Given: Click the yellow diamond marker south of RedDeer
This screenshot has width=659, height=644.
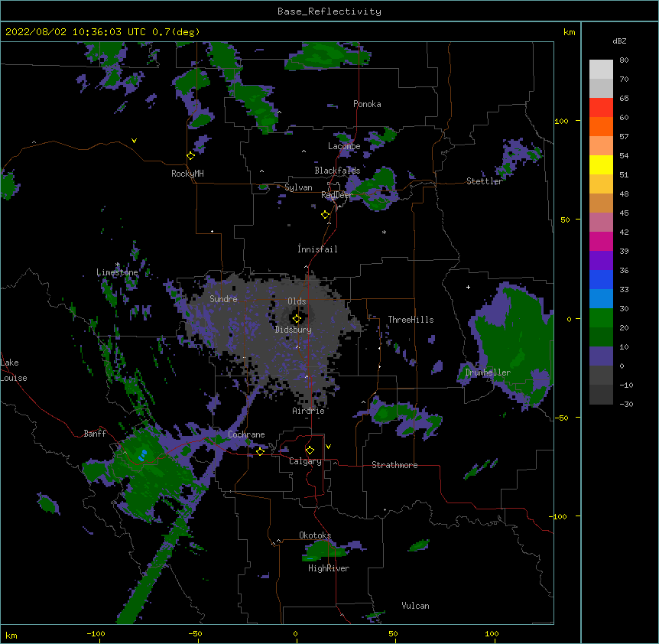Looking at the screenshot, I should (326, 215).
